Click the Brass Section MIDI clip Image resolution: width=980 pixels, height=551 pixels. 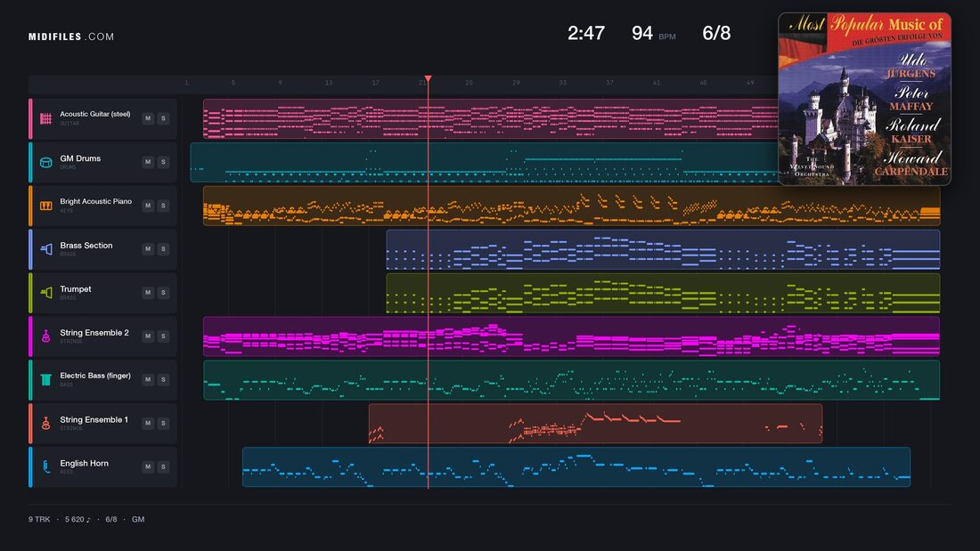coord(663,249)
